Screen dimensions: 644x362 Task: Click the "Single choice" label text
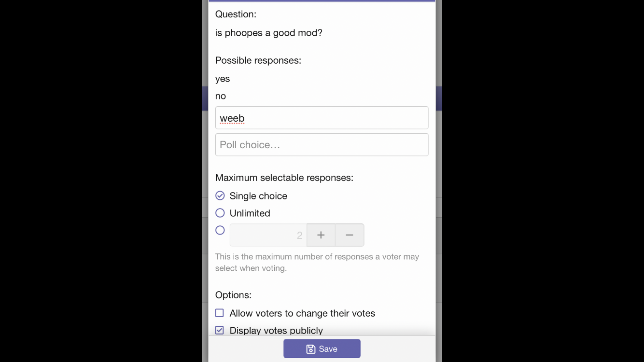[x=258, y=196]
